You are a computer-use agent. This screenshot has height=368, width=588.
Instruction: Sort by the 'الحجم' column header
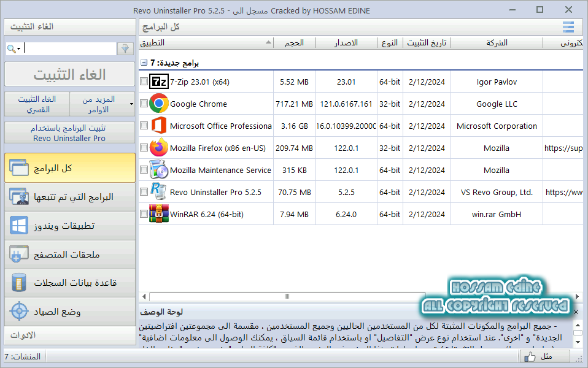pos(295,43)
